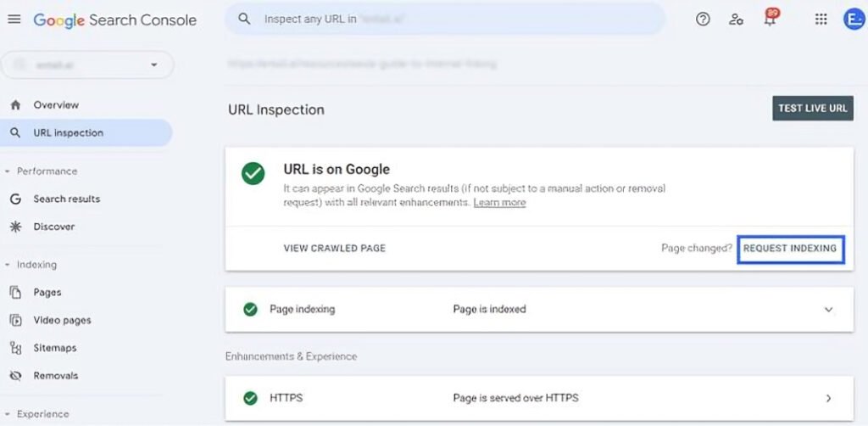Click the Discover asterisk icon
The width and height of the screenshot is (868, 426).
click(15, 227)
